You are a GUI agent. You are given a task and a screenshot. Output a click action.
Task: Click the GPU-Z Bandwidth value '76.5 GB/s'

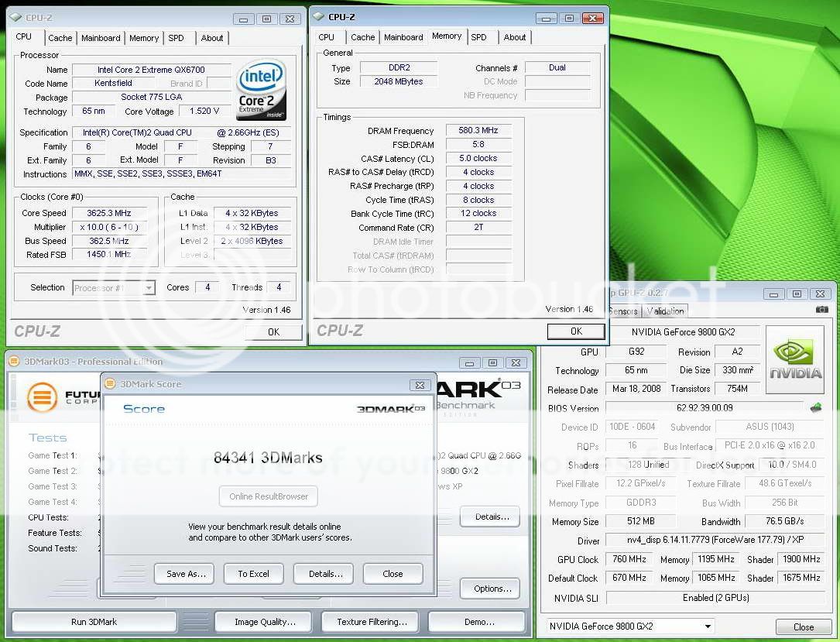click(x=785, y=521)
